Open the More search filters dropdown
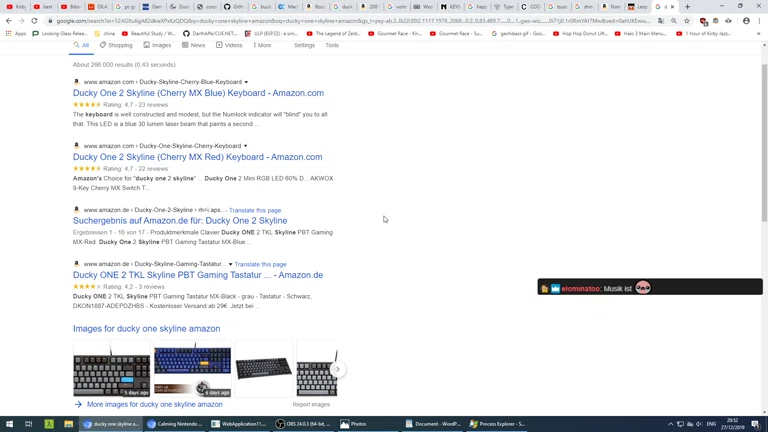 click(262, 45)
